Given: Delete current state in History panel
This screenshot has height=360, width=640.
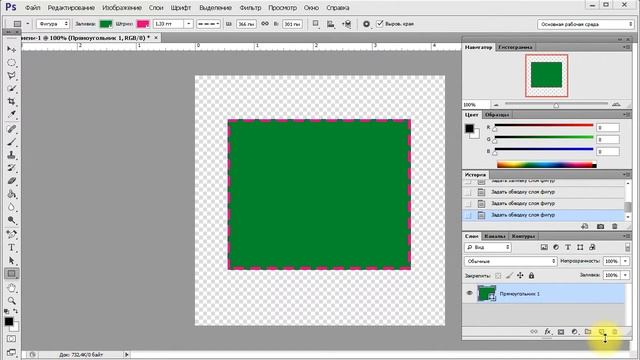Looking at the screenshot, I should click(x=615, y=226).
